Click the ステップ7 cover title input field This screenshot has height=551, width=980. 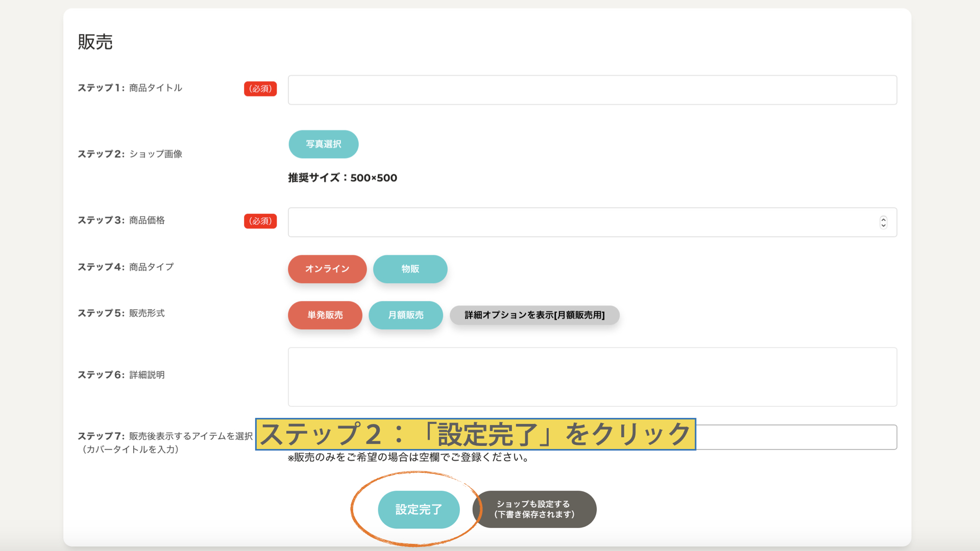point(796,437)
